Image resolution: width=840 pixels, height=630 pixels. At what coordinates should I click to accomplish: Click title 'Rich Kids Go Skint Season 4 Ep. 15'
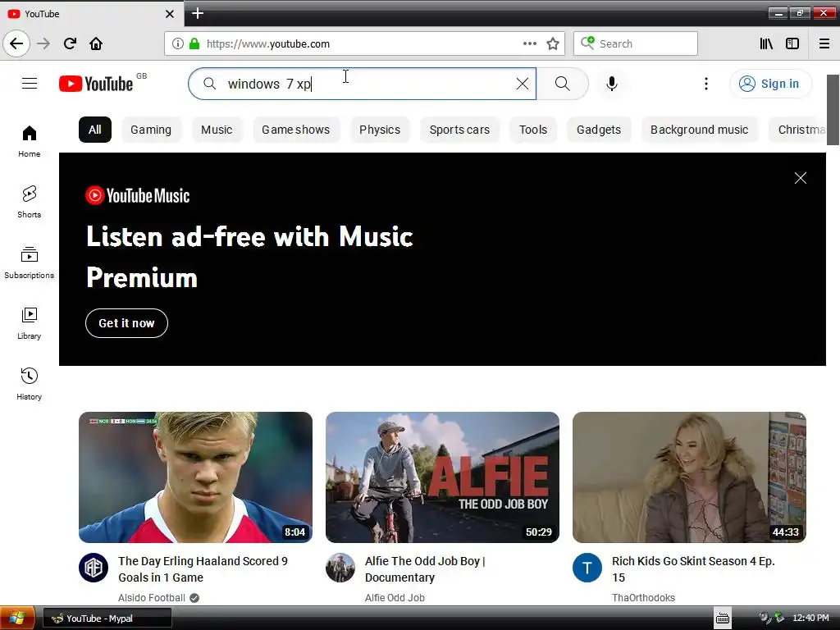[693, 569]
